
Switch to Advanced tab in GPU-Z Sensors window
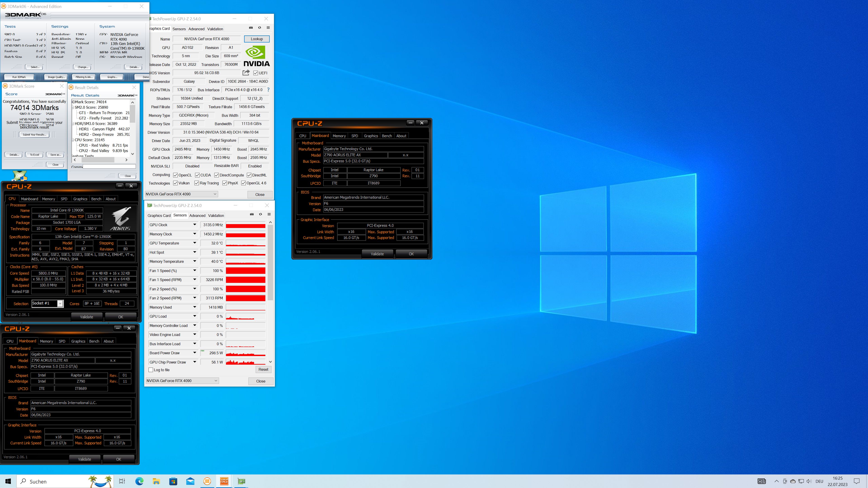tap(197, 216)
